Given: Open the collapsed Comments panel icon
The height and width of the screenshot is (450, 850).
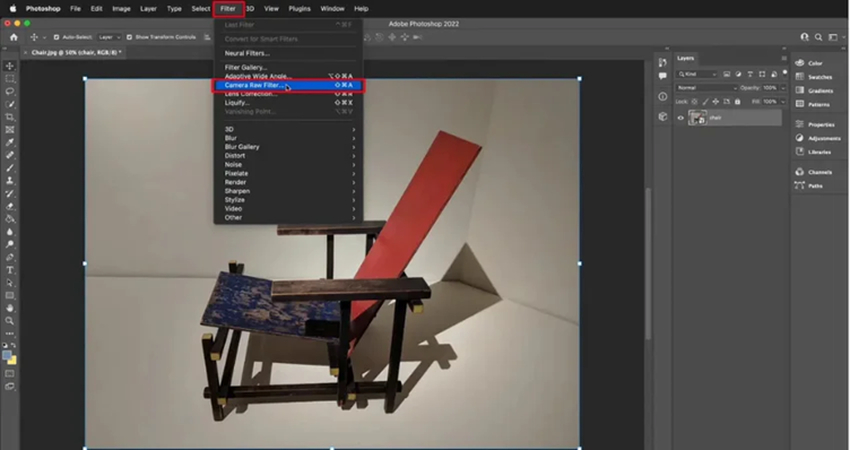Looking at the screenshot, I should tap(662, 76).
